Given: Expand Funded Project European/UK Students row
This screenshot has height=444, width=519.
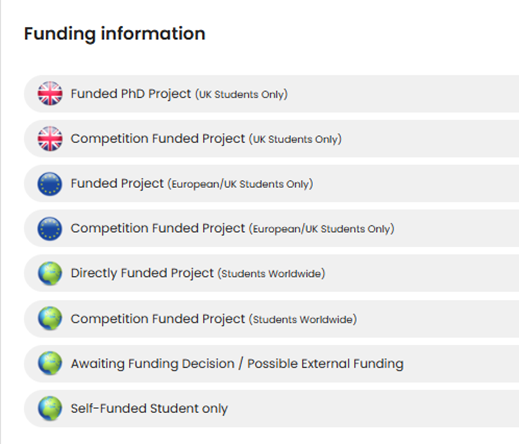Looking at the screenshot, I should (271, 184).
